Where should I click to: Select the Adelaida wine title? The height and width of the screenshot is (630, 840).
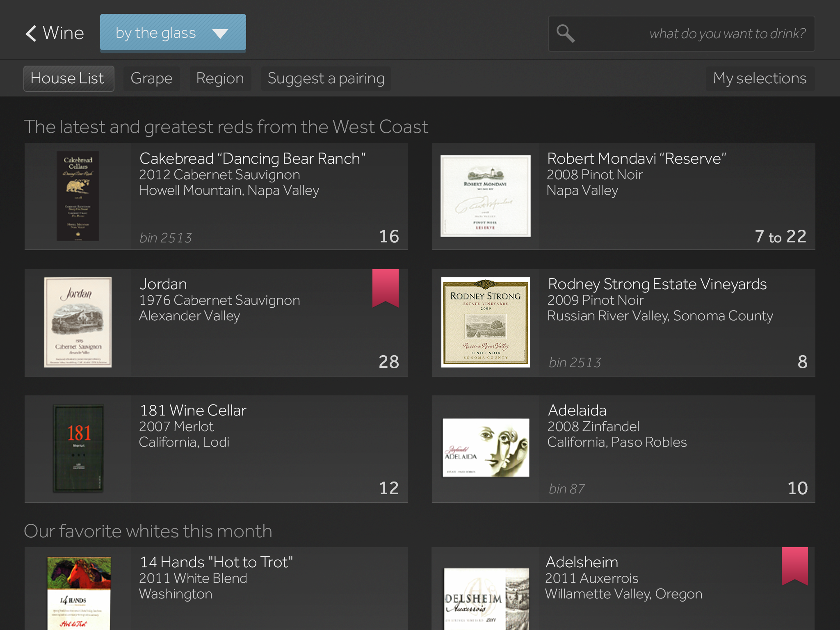pos(577,411)
